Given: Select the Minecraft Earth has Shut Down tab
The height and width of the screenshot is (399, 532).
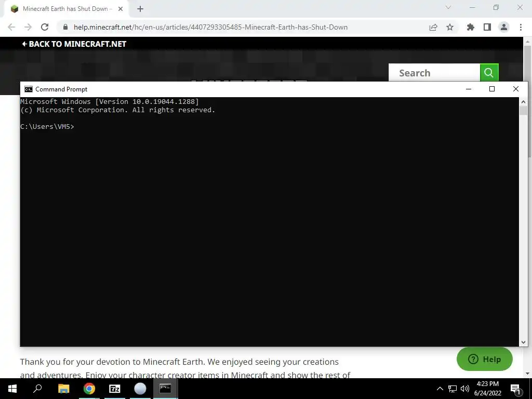Looking at the screenshot, I should click(x=66, y=9).
